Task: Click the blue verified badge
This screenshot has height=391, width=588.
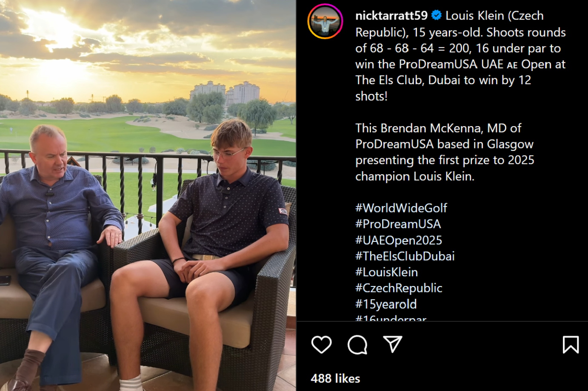Action: coord(437,15)
